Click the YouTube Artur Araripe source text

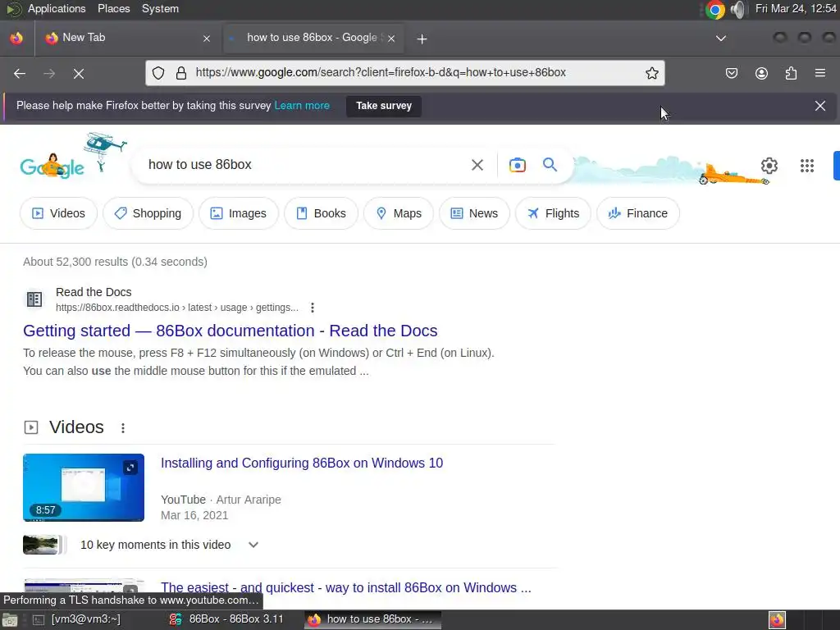pyautogui.click(x=221, y=500)
